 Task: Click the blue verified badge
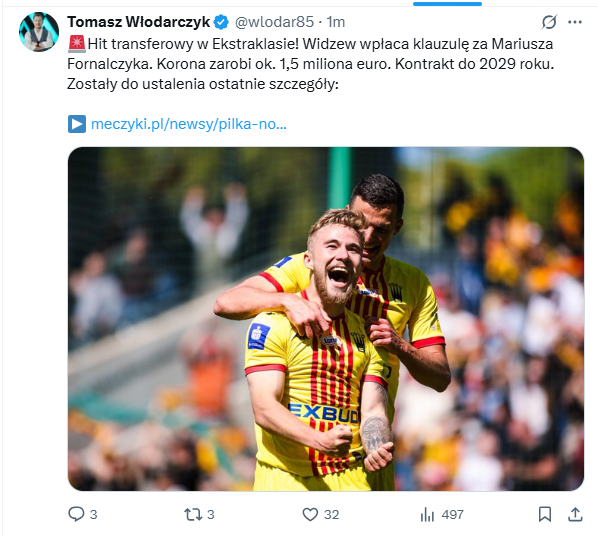pyautogui.click(x=221, y=22)
